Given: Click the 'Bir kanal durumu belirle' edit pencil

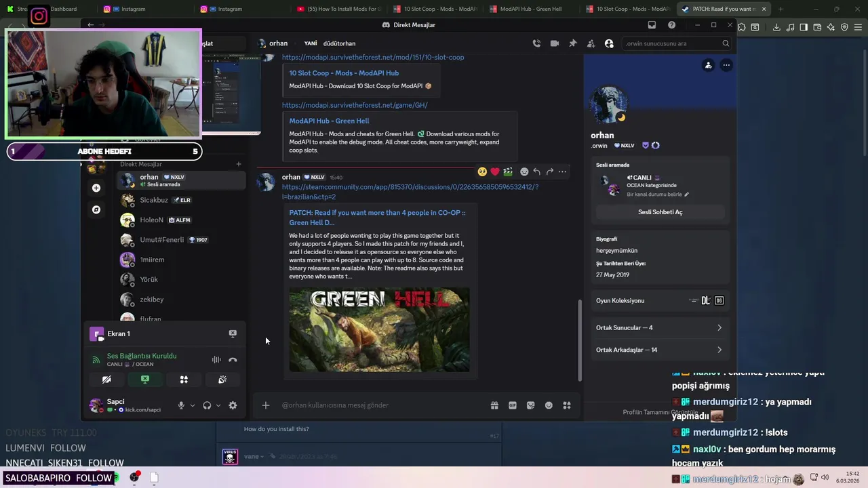Looking at the screenshot, I should click(x=686, y=195).
